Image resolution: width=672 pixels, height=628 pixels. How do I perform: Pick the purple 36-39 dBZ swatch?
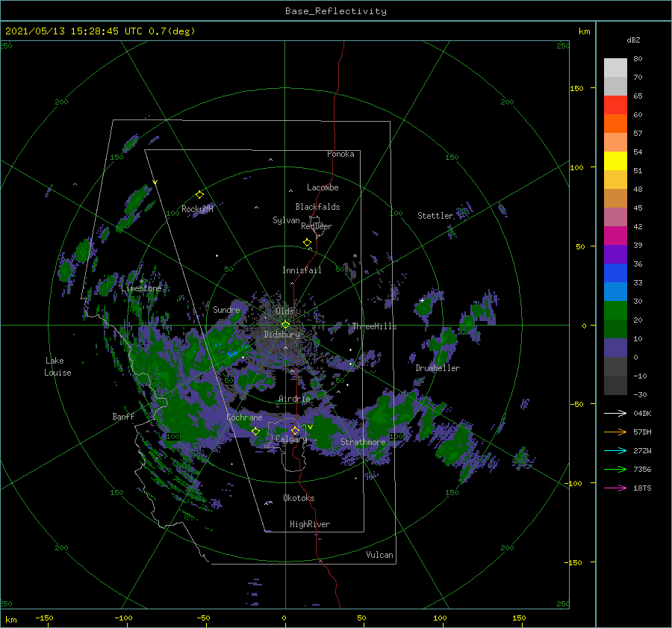coord(615,255)
